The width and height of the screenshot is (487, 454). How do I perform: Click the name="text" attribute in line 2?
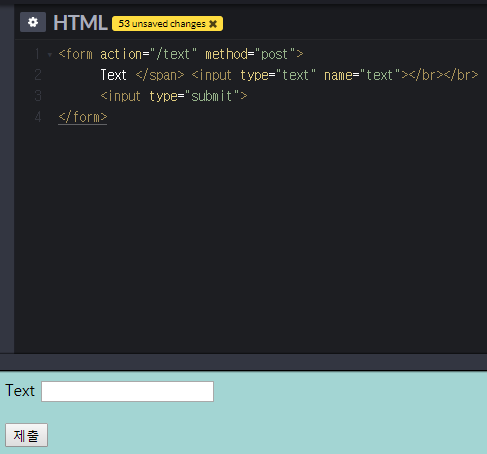(362, 75)
